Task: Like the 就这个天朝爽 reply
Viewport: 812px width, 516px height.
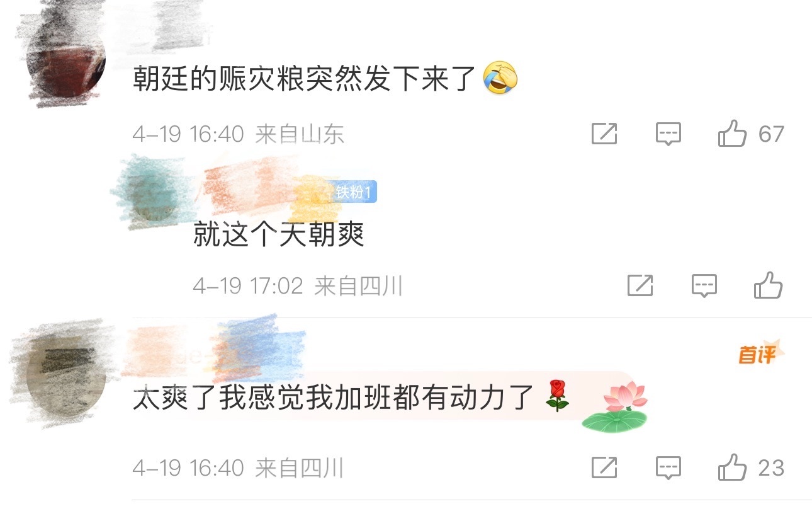Action: point(768,285)
